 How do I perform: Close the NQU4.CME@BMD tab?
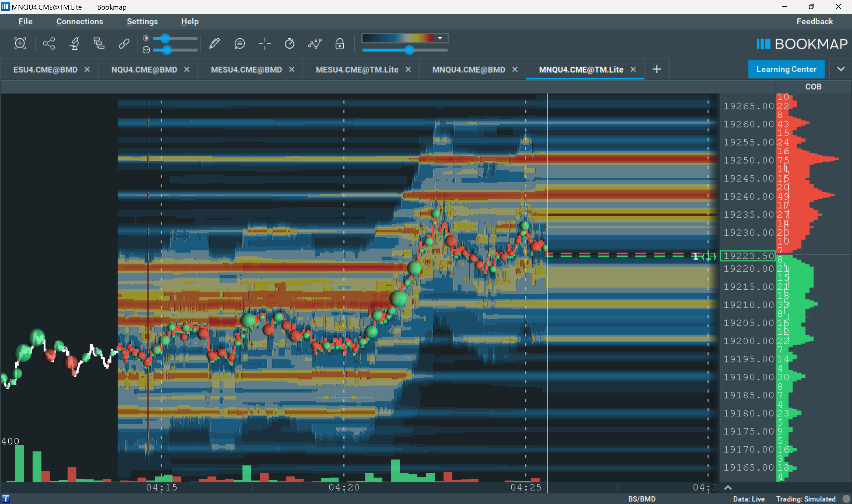coord(187,70)
